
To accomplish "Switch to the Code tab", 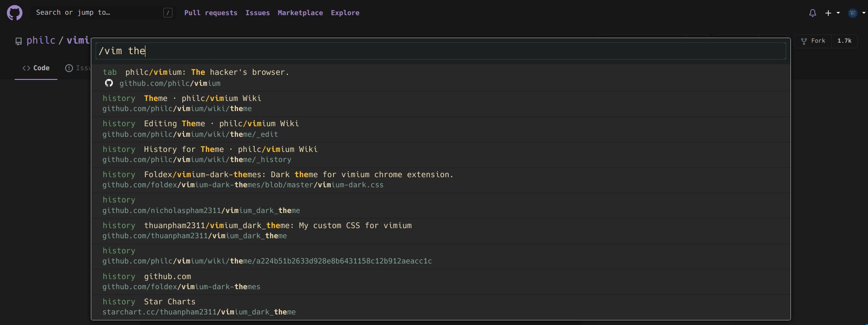I will pyautogui.click(x=36, y=68).
